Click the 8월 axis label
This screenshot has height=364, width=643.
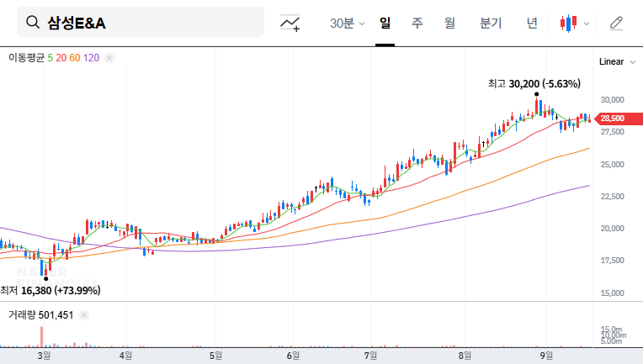point(465,356)
